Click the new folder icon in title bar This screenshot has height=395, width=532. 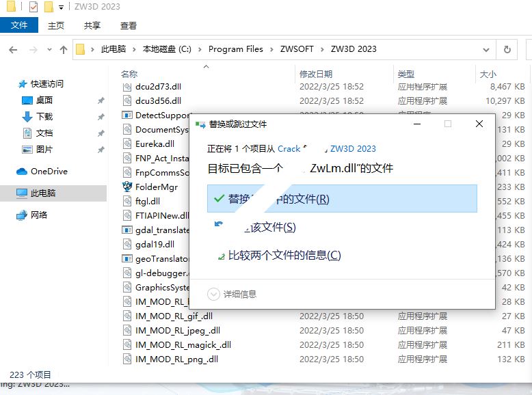[x=49, y=6]
